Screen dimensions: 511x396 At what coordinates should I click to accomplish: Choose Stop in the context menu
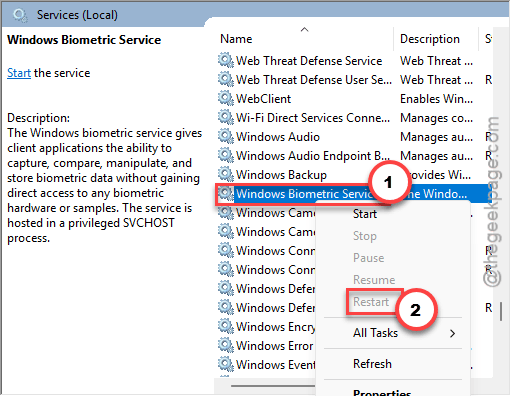tap(365, 236)
